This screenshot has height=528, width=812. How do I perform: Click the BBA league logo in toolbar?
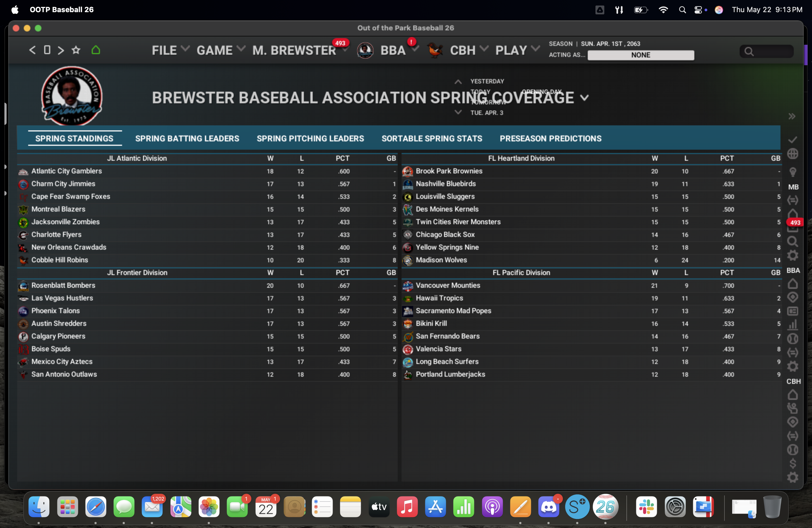(365, 51)
